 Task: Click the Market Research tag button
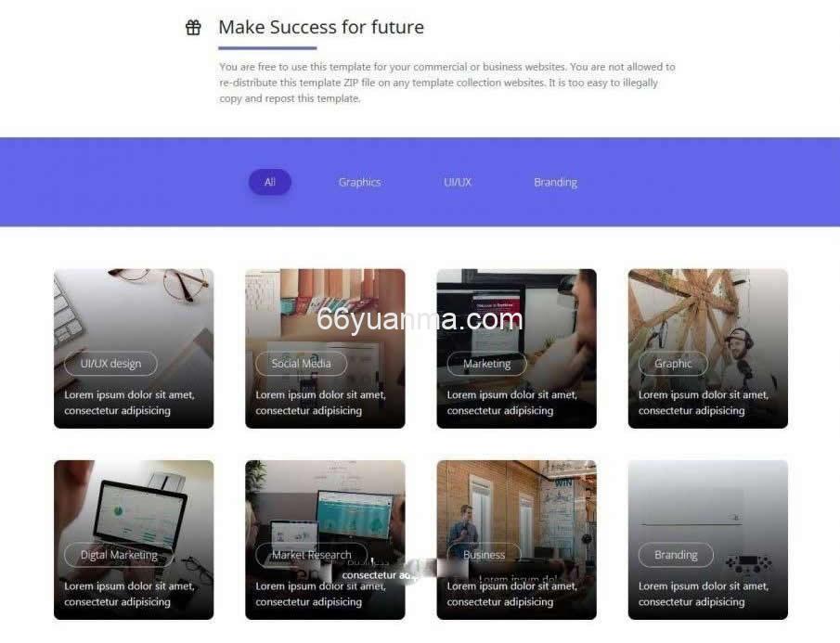click(312, 555)
